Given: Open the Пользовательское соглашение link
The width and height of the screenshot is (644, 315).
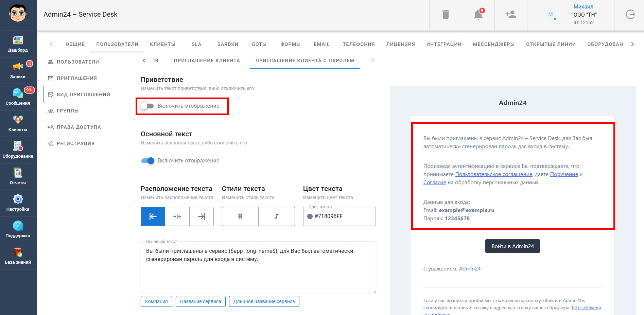Looking at the screenshot, I should pos(493,174).
